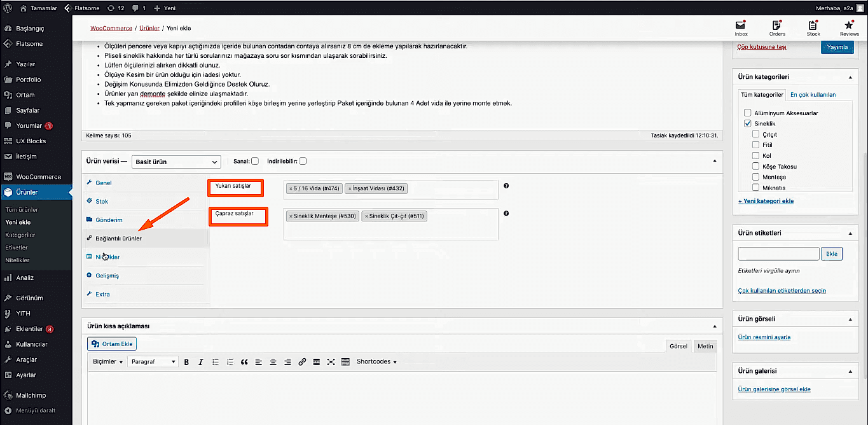Toggle the toolbar kitchen sink icon
868x425 pixels.
(345, 361)
